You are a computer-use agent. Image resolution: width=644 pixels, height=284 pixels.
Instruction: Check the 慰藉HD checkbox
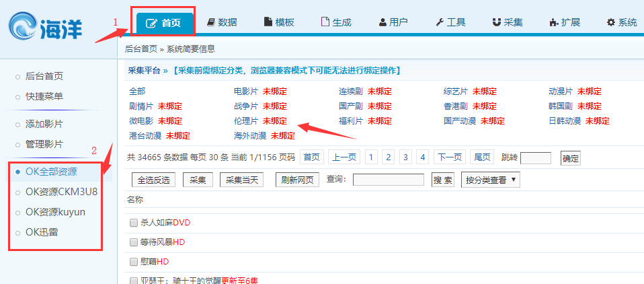133,262
